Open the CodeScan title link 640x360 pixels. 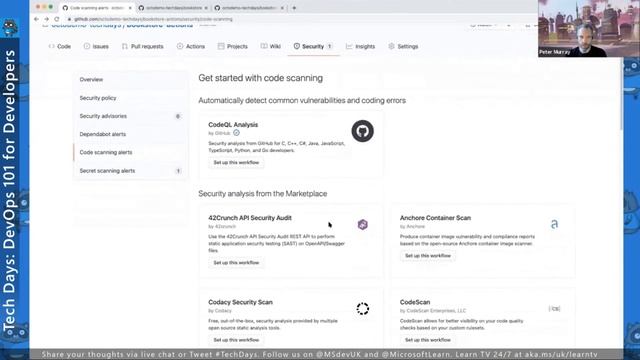point(415,302)
